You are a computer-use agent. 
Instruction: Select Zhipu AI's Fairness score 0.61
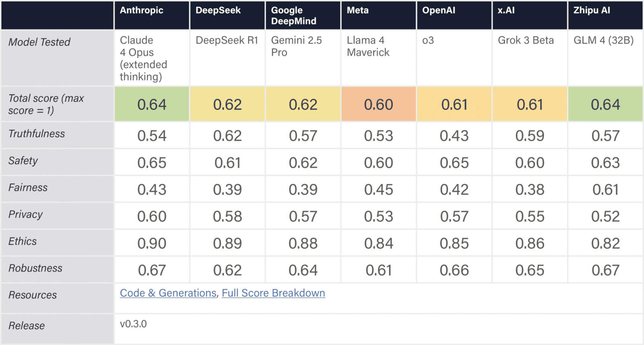point(605,189)
